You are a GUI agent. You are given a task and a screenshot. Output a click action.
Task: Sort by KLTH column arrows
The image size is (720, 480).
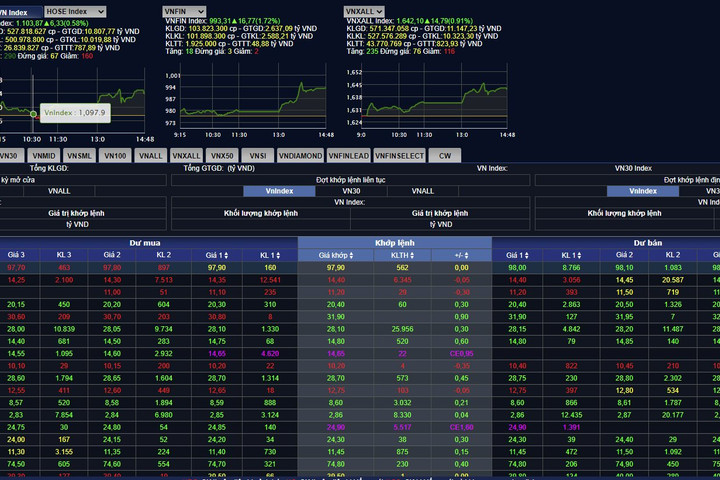(412, 255)
